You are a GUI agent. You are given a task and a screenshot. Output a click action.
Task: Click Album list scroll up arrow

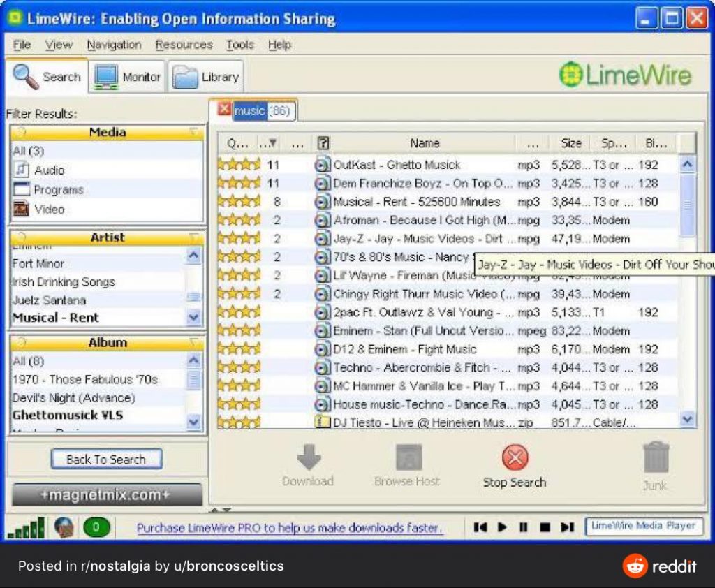pyautogui.click(x=194, y=361)
